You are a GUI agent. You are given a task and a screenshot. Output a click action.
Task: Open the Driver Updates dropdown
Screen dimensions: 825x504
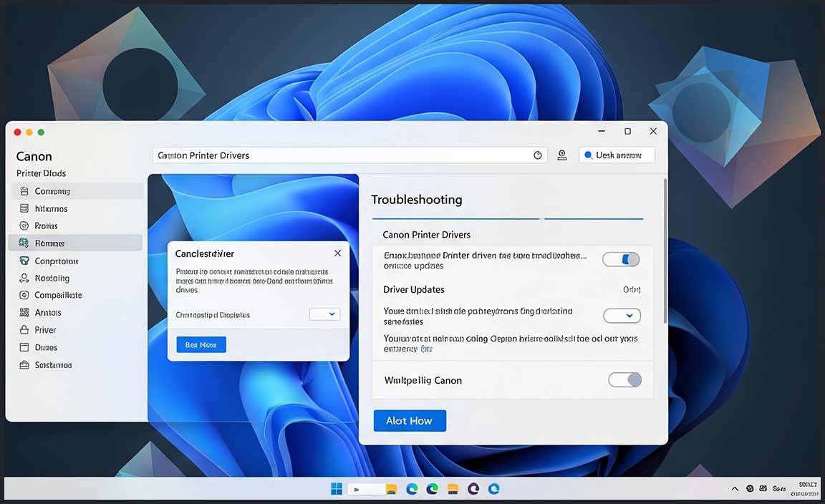[622, 316]
